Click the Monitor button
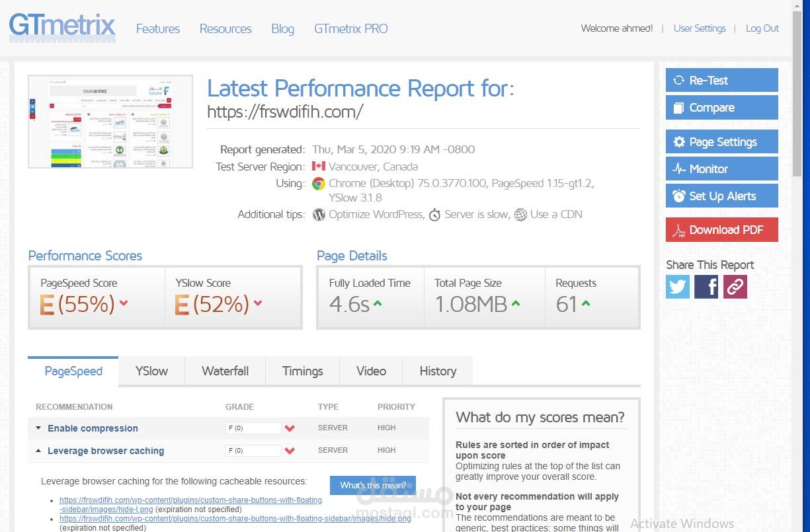This screenshot has width=810, height=532. click(722, 169)
